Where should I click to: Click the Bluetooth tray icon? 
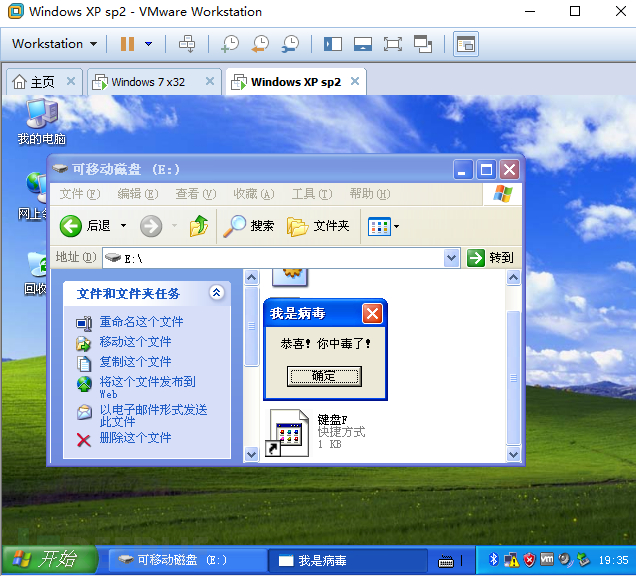click(493, 560)
